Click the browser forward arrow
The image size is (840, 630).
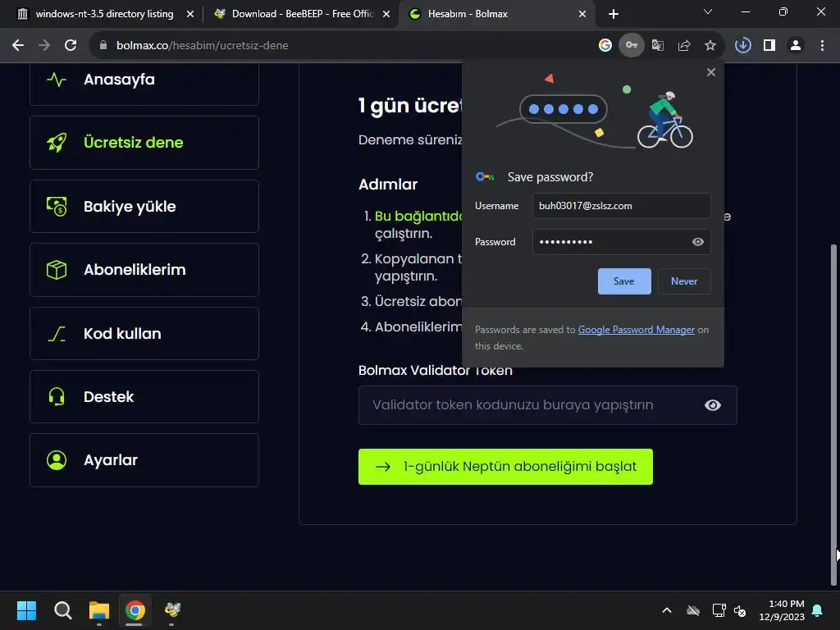pyautogui.click(x=44, y=46)
